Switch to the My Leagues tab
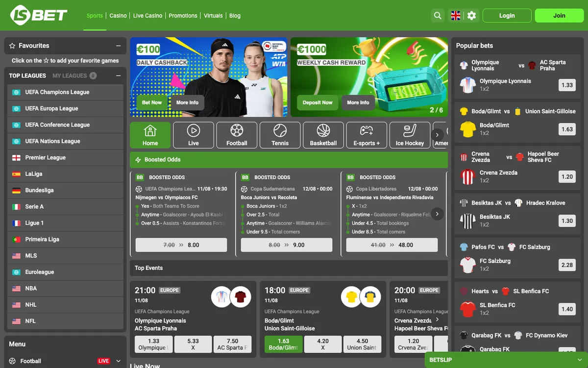The image size is (588, 368). click(x=74, y=76)
